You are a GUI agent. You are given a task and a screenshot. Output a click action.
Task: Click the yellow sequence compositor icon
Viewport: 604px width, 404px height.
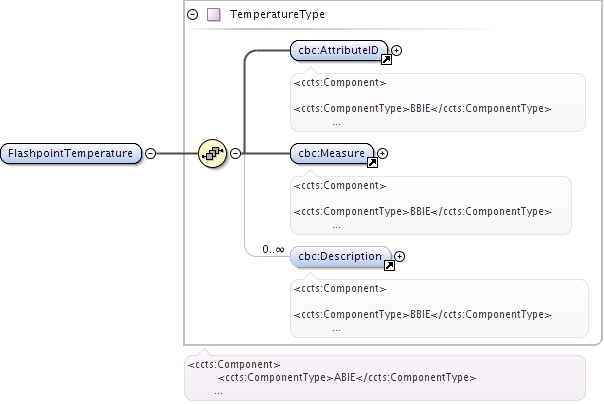click(x=212, y=153)
